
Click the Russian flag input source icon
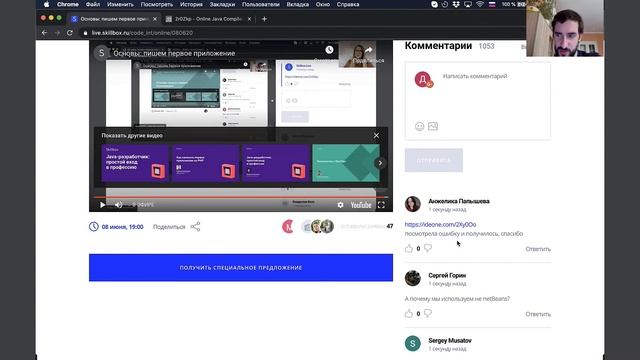[492, 4]
